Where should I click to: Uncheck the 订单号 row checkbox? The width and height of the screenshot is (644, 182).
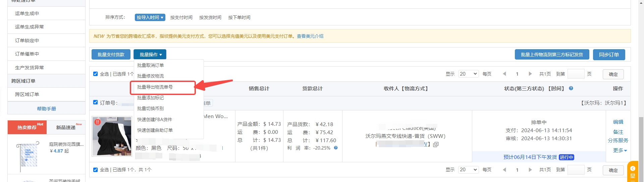click(96, 102)
